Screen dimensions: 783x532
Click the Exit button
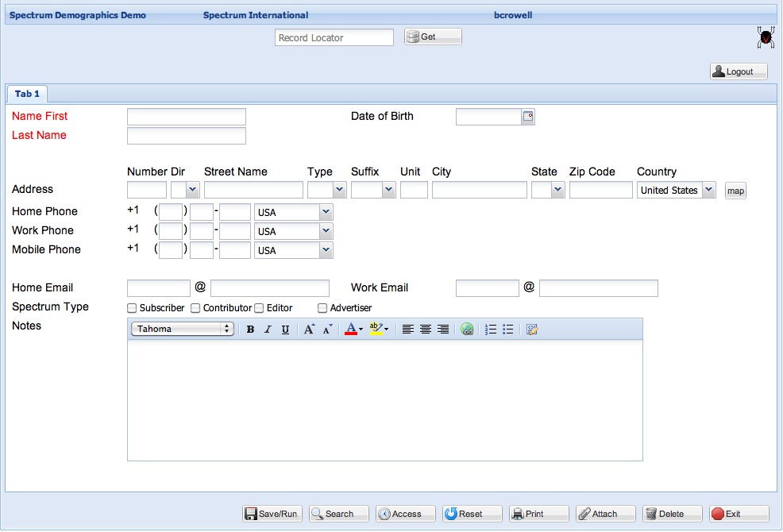coord(739,514)
